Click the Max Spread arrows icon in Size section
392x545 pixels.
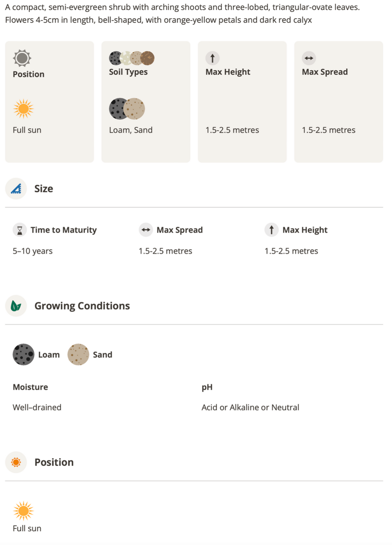point(145,230)
